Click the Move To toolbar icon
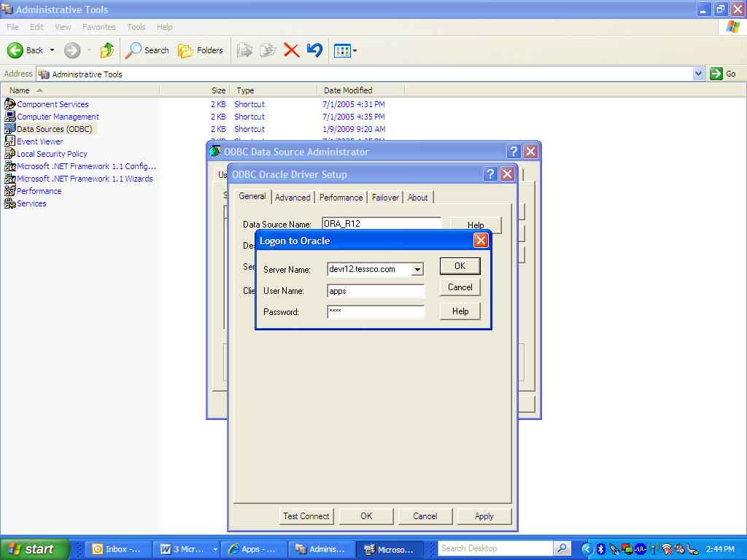This screenshot has height=560, width=747. coord(244,50)
